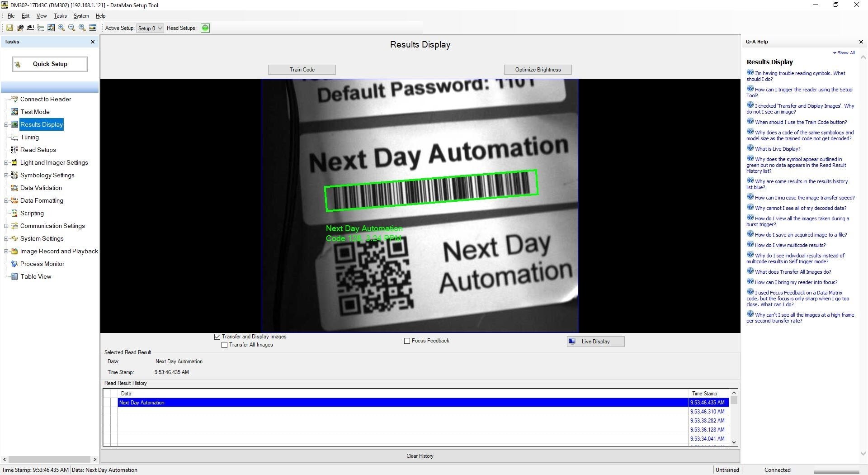The image size is (868, 475).
Task: Open the Tasks menu in menu bar
Action: 60,16
